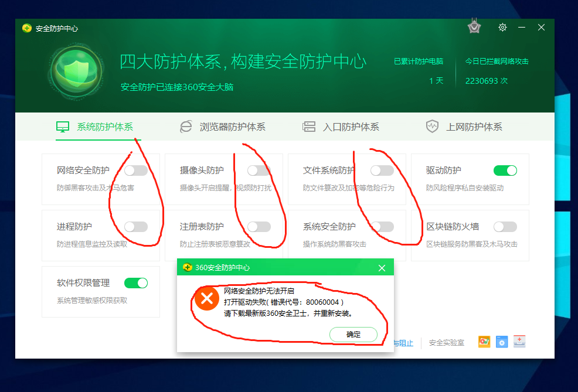Open the blue gear window tool icon
The width and height of the screenshot is (578, 392).
(502, 342)
